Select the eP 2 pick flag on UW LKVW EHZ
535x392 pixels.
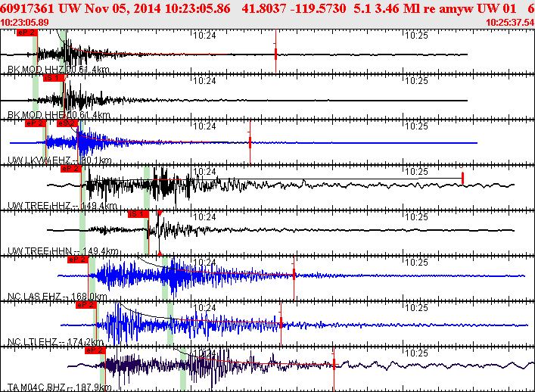click(36, 123)
